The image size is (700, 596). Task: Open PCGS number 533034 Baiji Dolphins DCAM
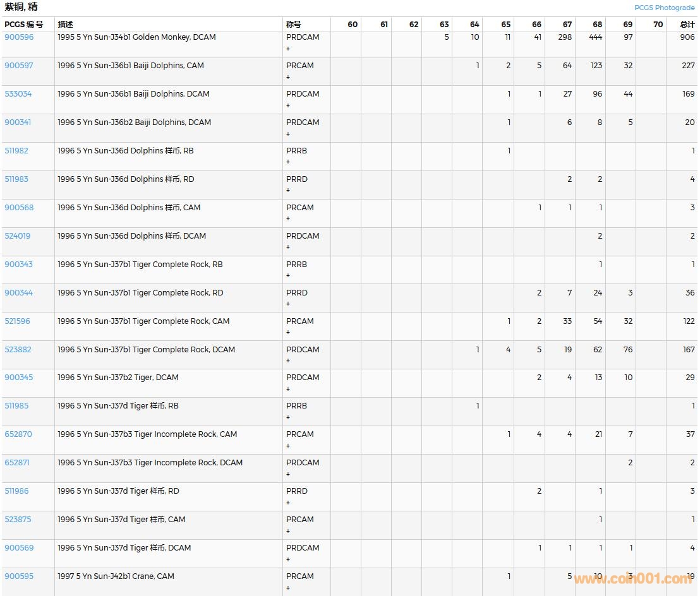coord(18,94)
